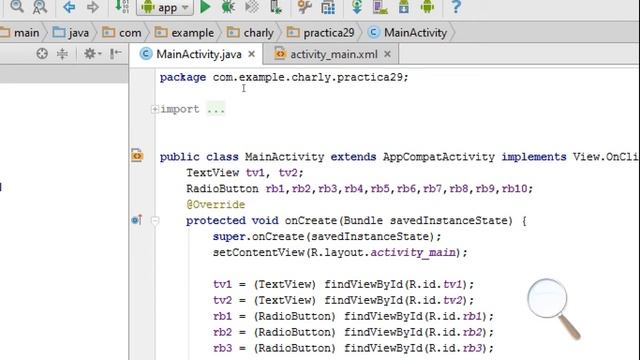The width and height of the screenshot is (640, 360).
Task: Click the Find magnifier icon in toolbar
Action: (17, 7)
